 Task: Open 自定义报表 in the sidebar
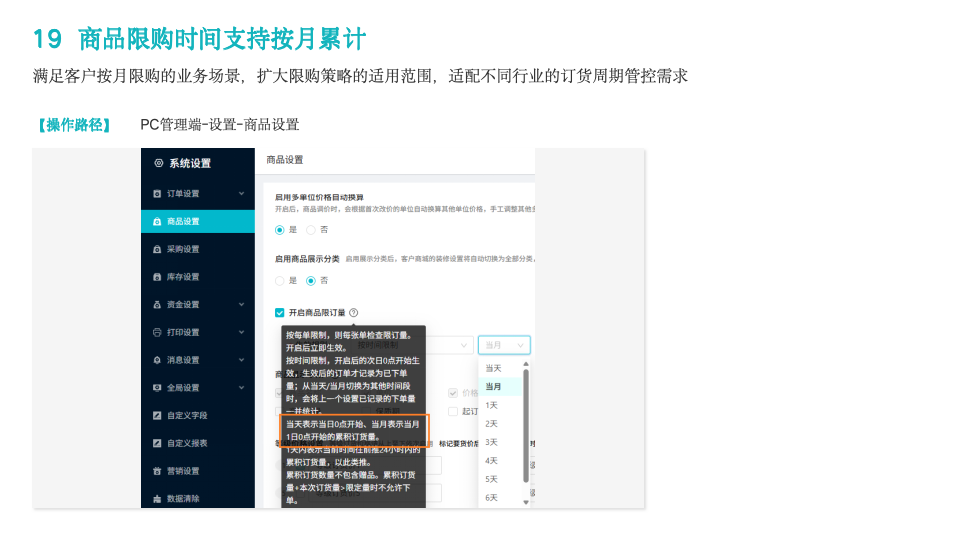(198, 443)
